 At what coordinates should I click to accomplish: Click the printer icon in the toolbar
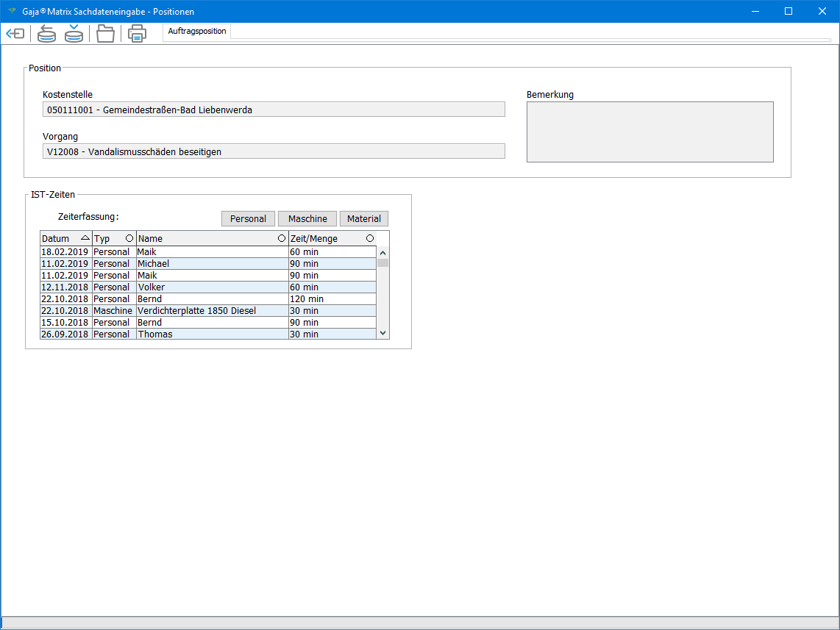coord(137,34)
